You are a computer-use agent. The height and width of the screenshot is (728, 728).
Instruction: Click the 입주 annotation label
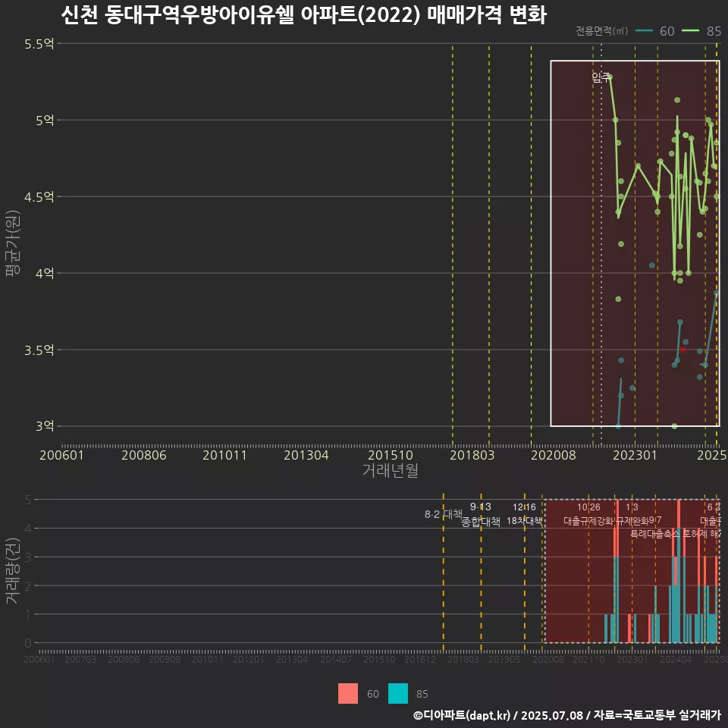tap(601, 77)
